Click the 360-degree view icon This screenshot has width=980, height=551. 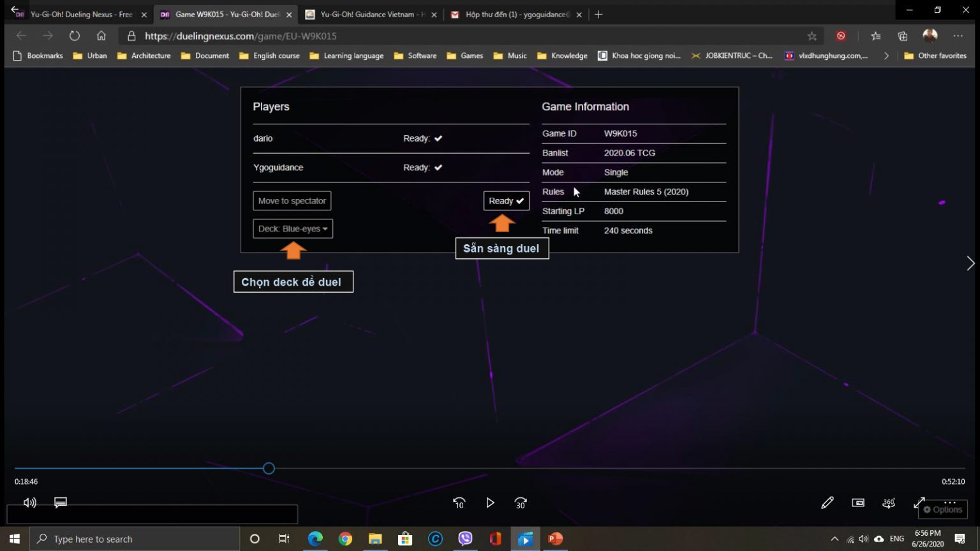(888, 503)
